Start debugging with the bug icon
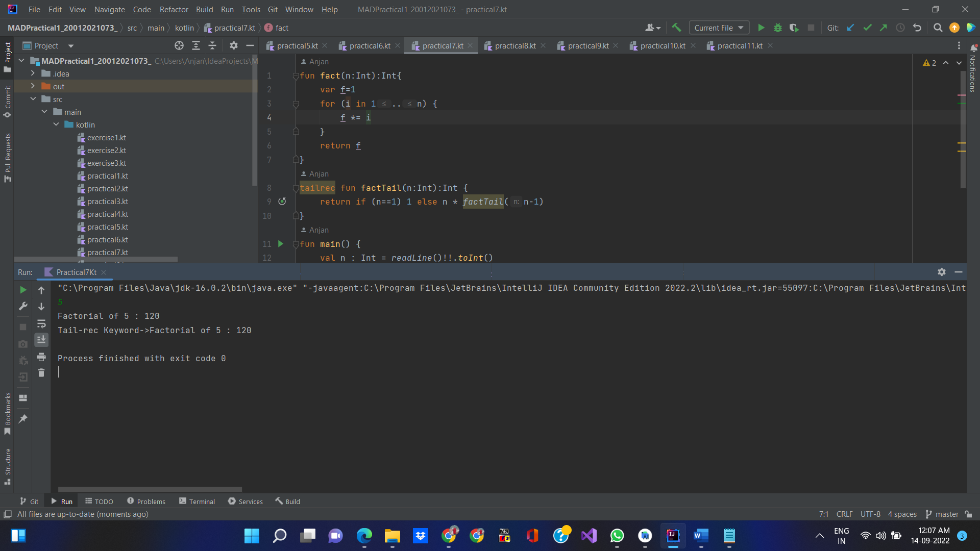Viewport: 980px width, 551px height. coord(777,28)
